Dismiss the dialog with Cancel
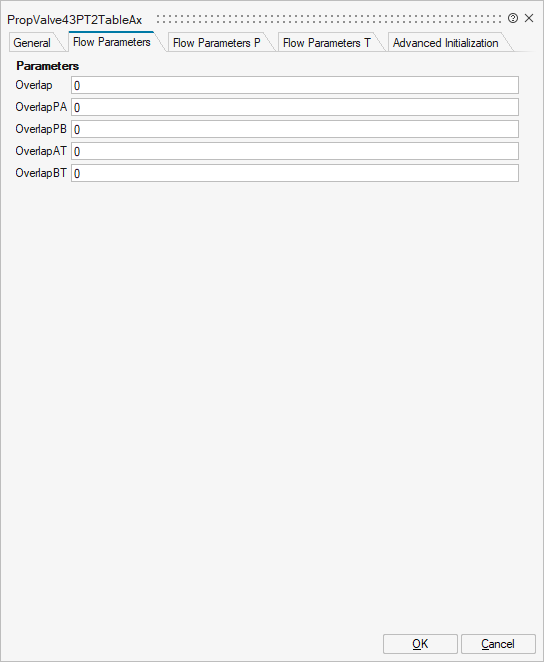 [x=498, y=644]
